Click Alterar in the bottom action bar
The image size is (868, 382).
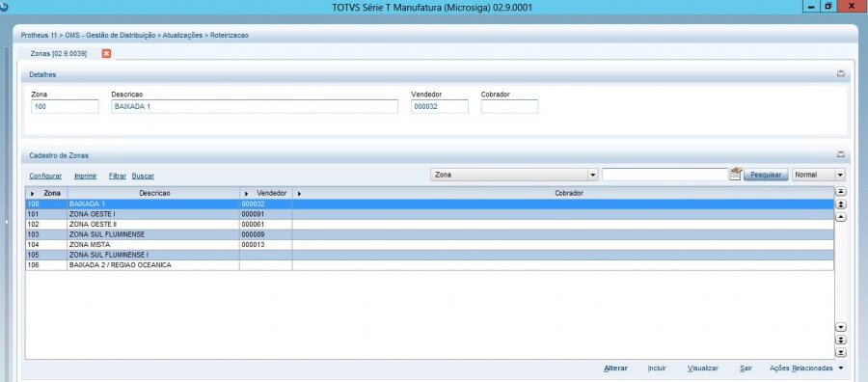point(615,368)
